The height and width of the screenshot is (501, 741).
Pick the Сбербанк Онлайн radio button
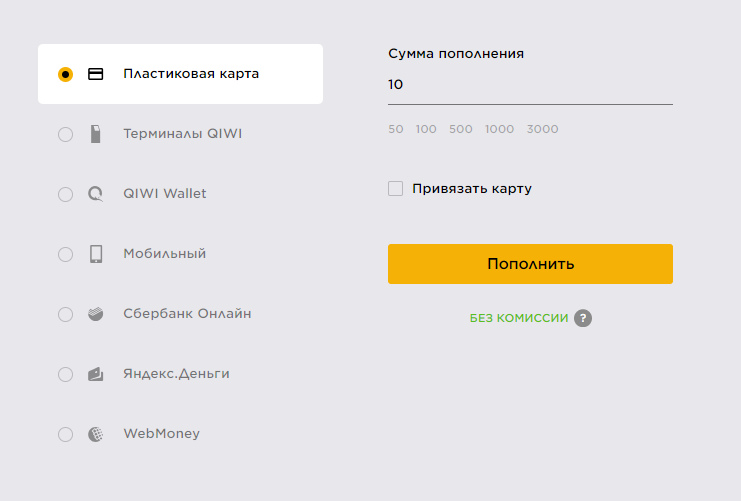tap(65, 314)
